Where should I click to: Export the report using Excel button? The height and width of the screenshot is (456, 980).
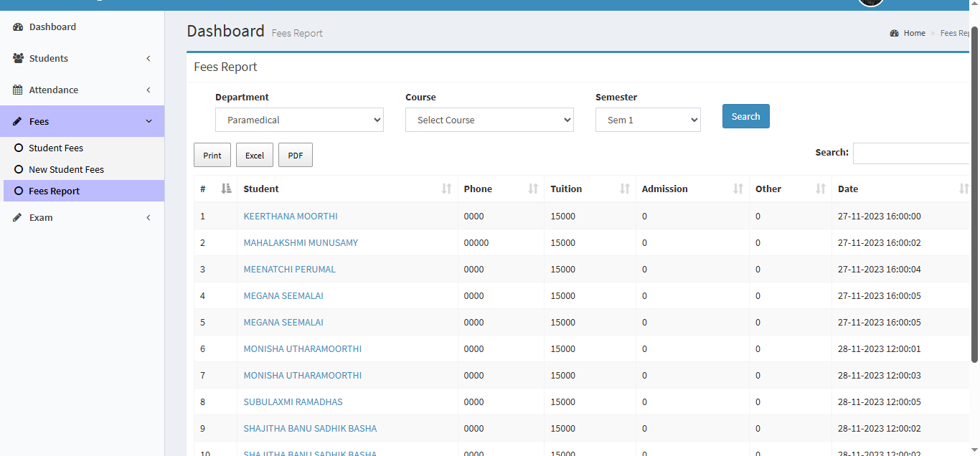pos(255,156)
